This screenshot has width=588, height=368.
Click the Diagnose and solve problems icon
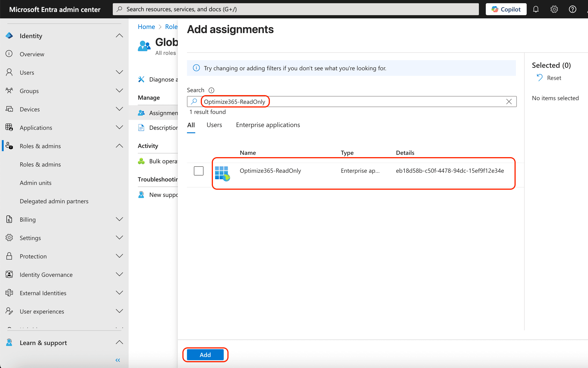[141, 79]
